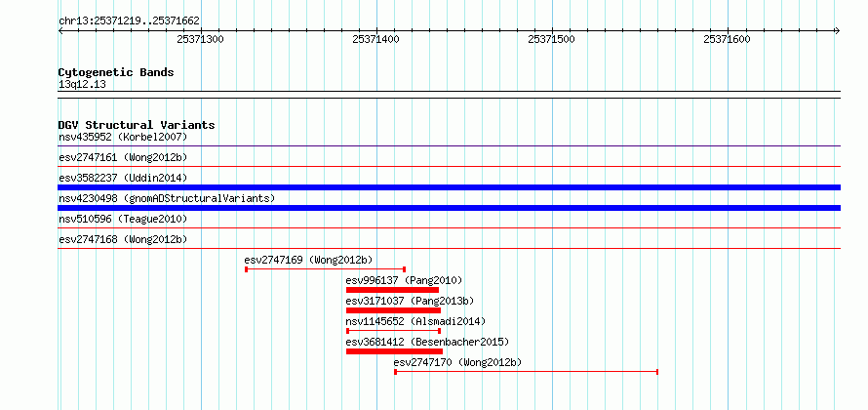Click the red bar under esv3171037
The image size is (868, 410).
pyautogui.click(x=394, y=310)
